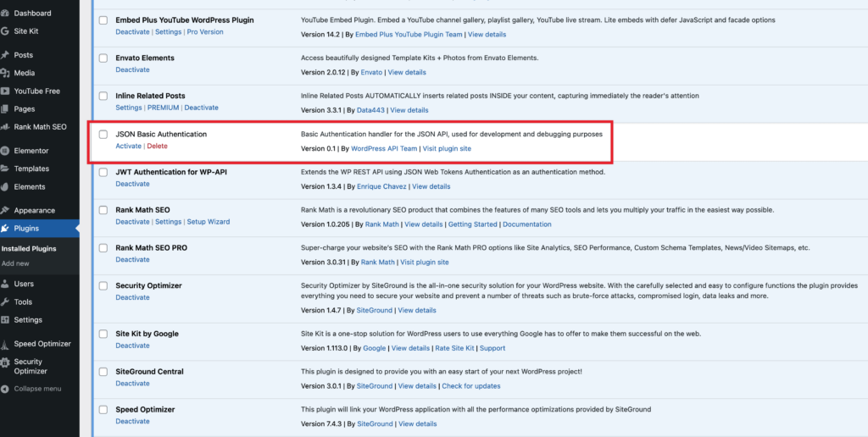Click the Collapse menu arrow icon
The image size is (868, 437).
(x=5, y=389)
